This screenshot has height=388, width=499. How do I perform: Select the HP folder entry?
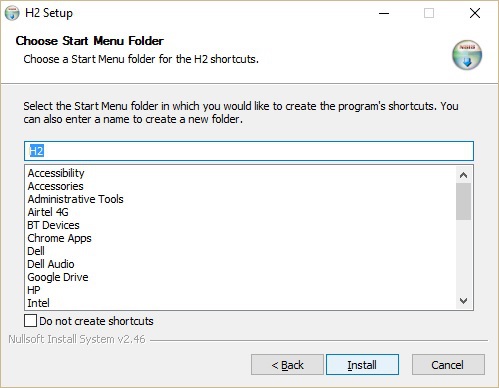34,290
